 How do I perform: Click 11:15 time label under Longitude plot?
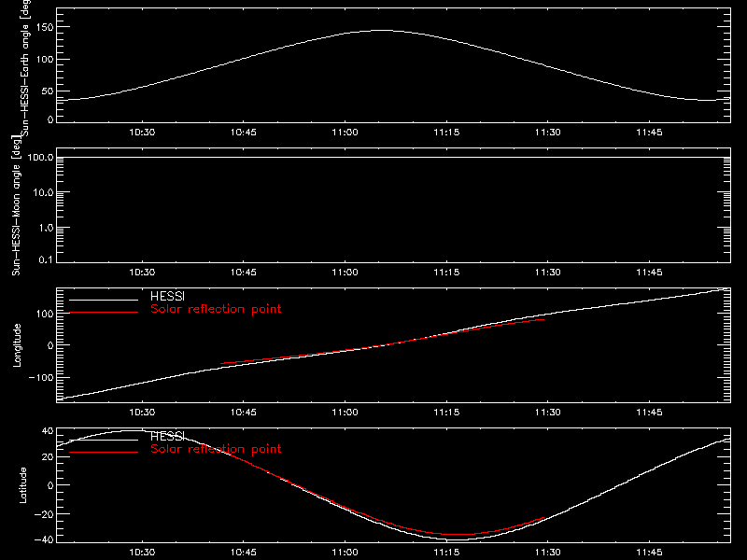(x=446, y=412)
